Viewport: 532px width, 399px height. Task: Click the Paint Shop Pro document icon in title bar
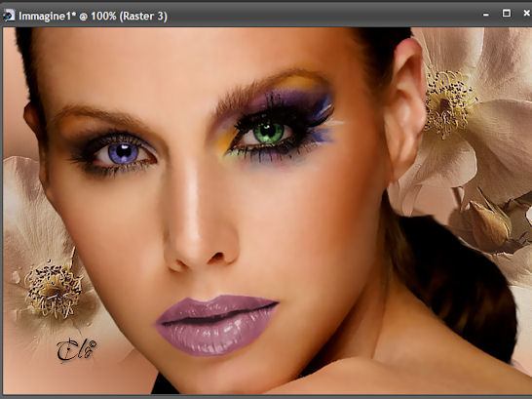(9, 16)
